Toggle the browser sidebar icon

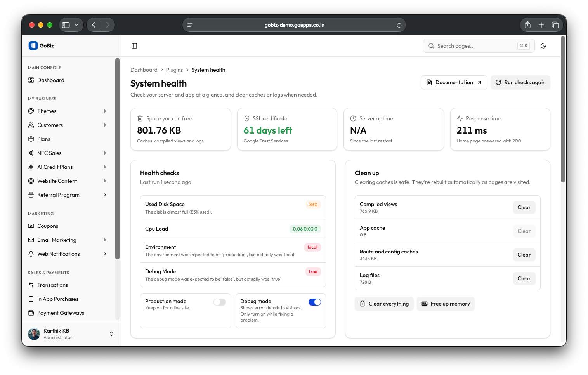click(66, 25)
